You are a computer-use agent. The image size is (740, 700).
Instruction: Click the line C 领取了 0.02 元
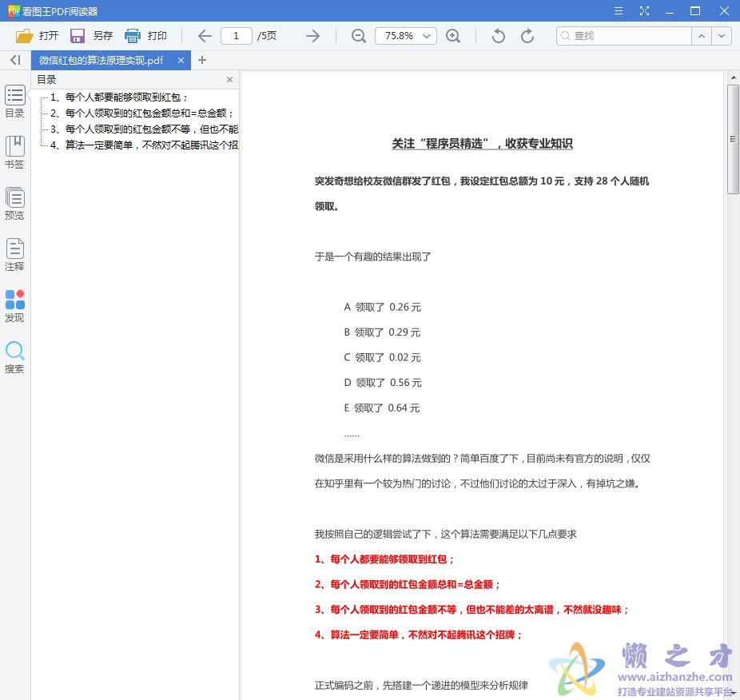point(382,357)
